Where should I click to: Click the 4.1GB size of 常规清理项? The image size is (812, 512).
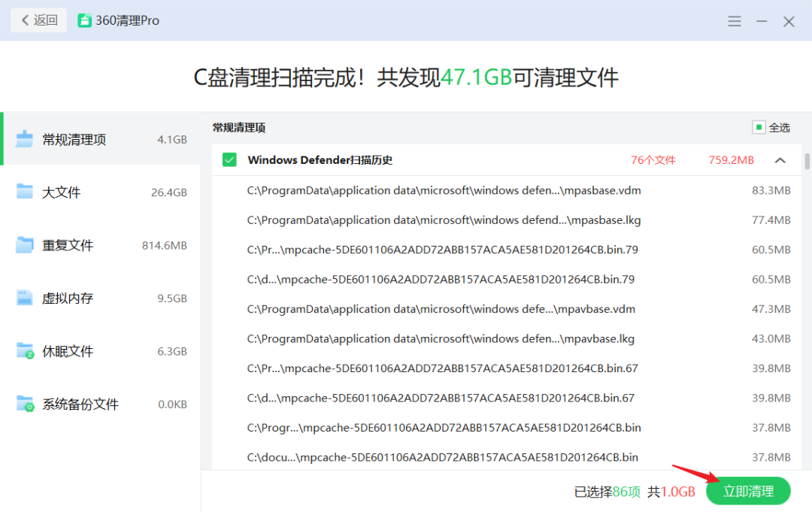click(x=172, y=140)
